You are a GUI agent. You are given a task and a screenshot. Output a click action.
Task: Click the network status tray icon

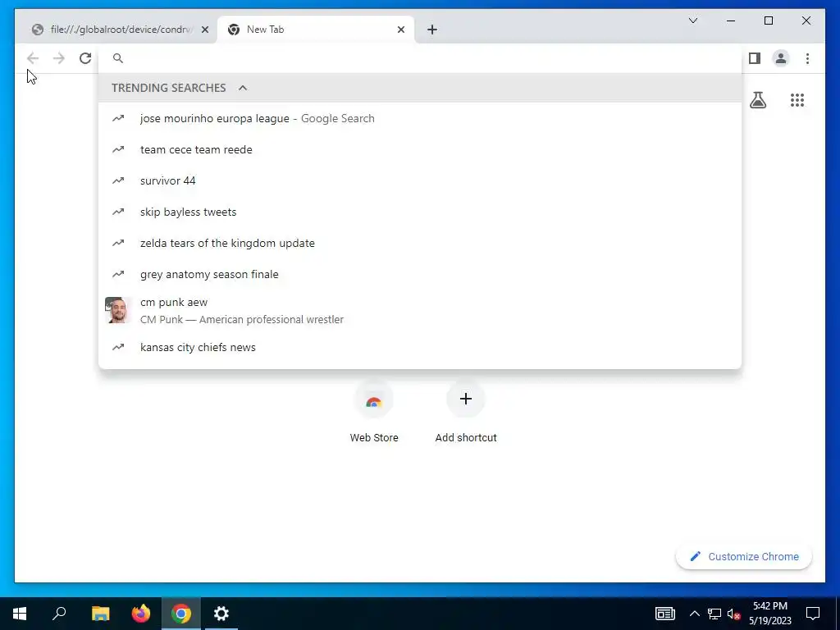pos(714,614)
